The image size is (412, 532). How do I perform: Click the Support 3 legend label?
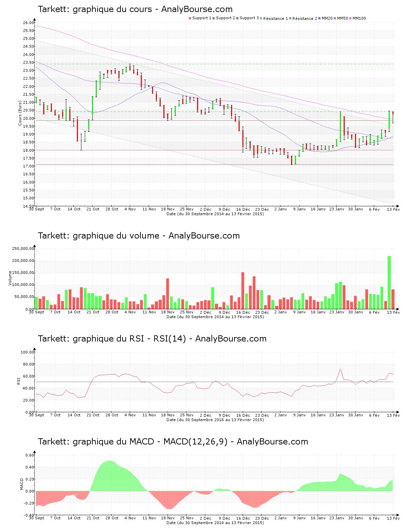tap(249, 18)
